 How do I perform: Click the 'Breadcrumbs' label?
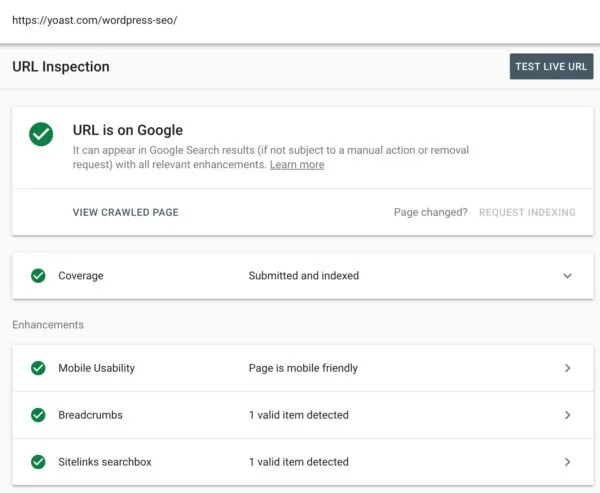point(90,415)
